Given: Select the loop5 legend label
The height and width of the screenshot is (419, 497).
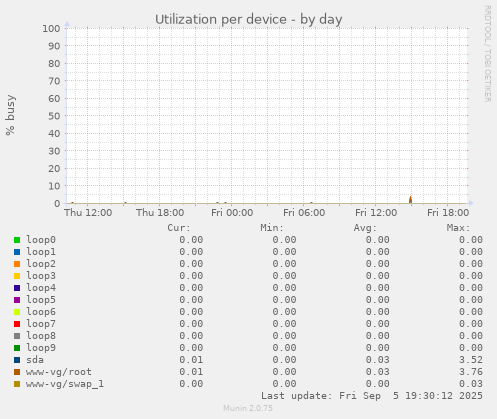Looking at the screenshot, I should click(x=41, y=300).
